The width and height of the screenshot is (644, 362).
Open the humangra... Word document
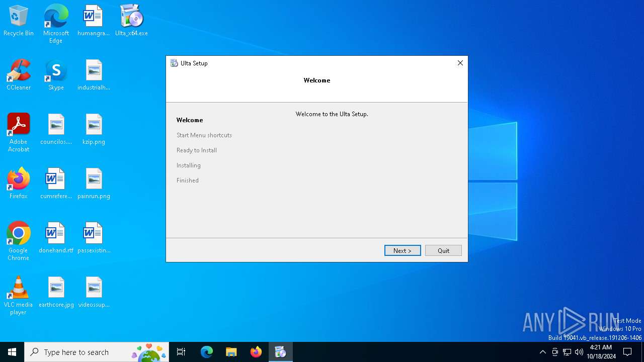[x=94, y=21]
